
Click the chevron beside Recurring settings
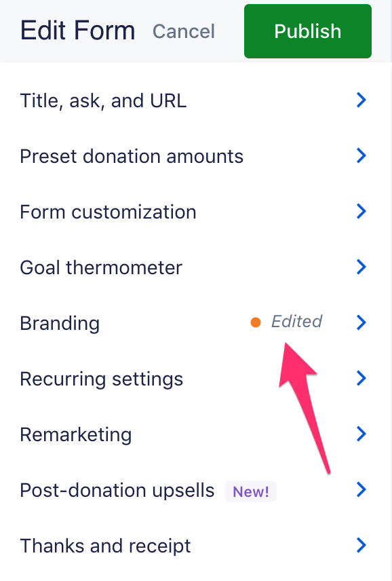pos(361,378)
